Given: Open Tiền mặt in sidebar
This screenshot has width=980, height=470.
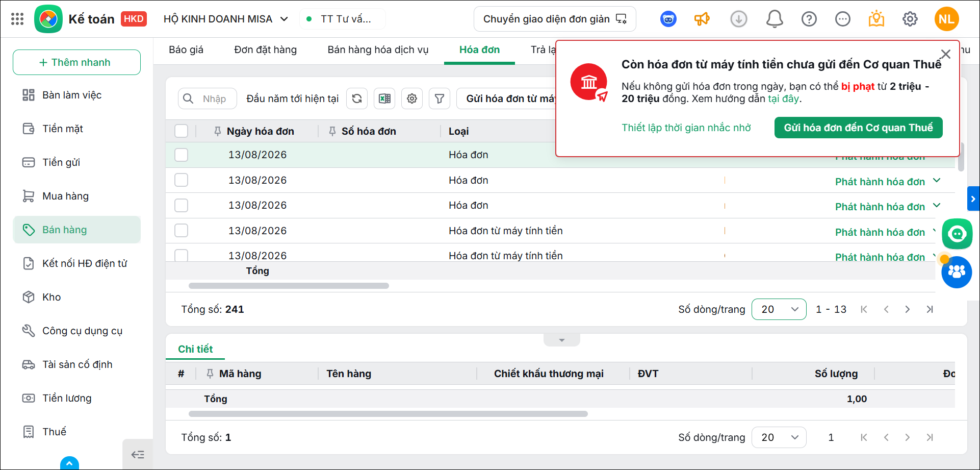Looking at the screenshot, I should coord(76,129).
